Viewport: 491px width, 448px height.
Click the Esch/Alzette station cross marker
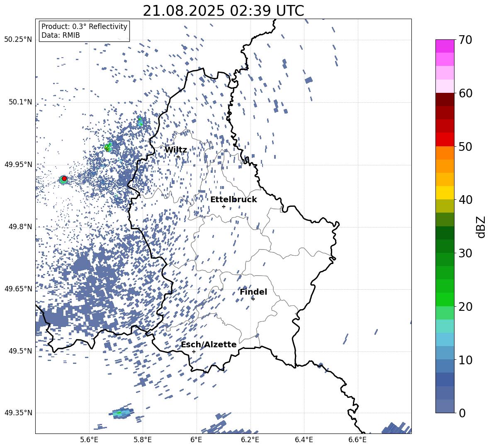tap(194, 351)
